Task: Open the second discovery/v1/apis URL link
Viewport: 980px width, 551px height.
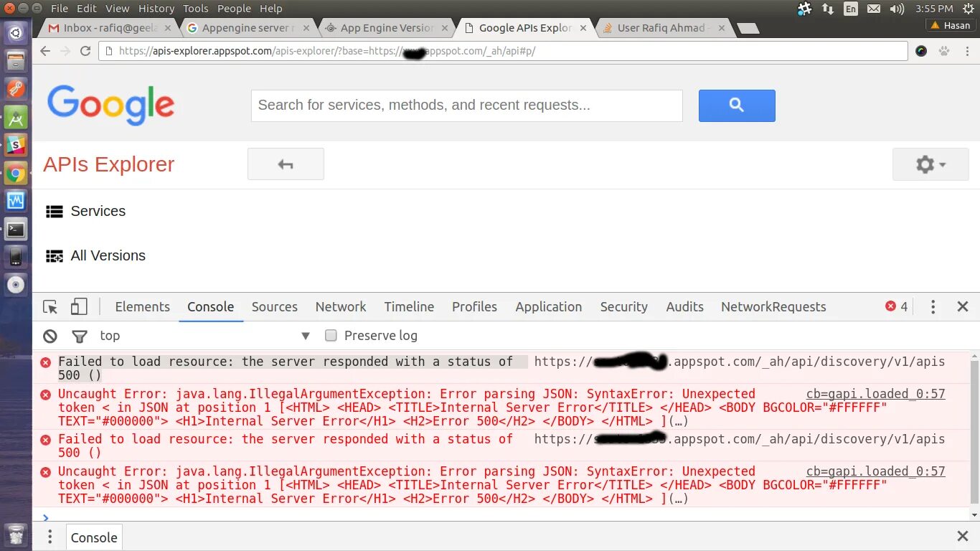Action: pos(740,439)
